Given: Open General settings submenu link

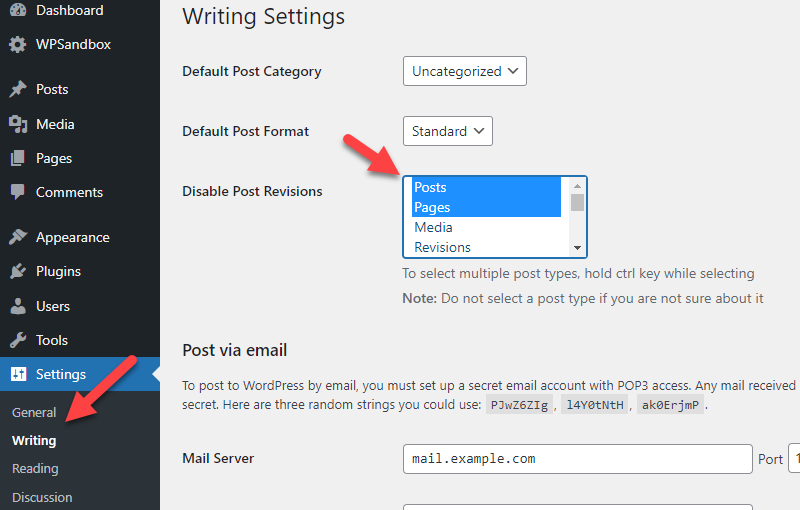Looking at the screenshot, I should [x=34, y=412].
